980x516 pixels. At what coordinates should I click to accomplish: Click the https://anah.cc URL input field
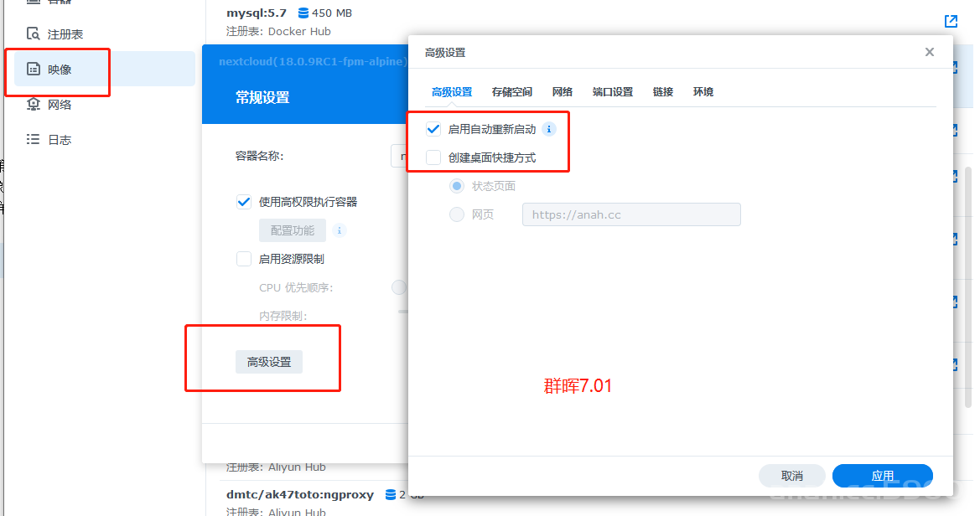pyautogui.click(x=631, y=214)
